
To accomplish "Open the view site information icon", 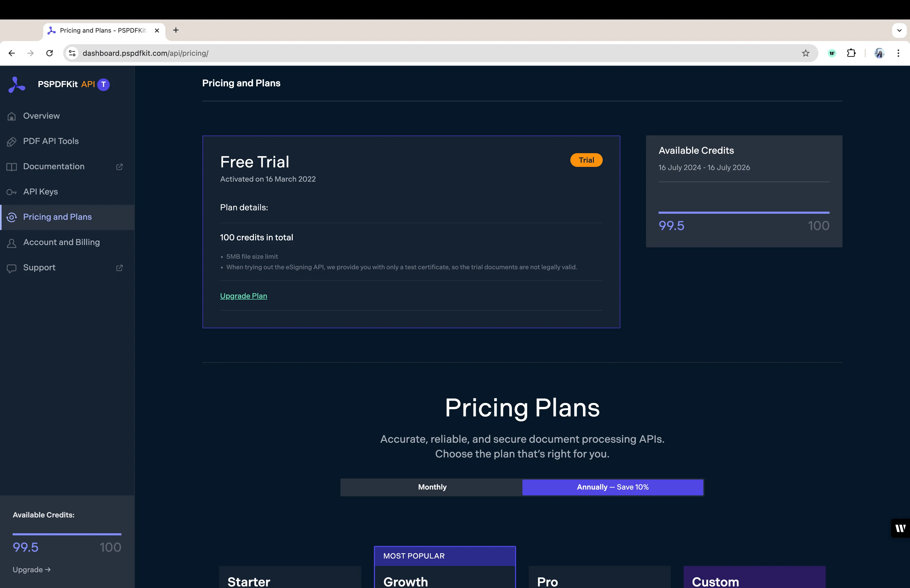I will 72,53.
